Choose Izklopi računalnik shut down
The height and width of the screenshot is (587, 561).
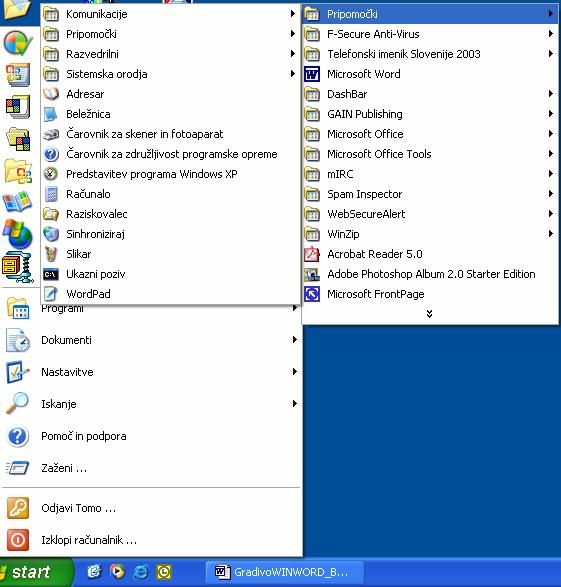tap(151, 540)
